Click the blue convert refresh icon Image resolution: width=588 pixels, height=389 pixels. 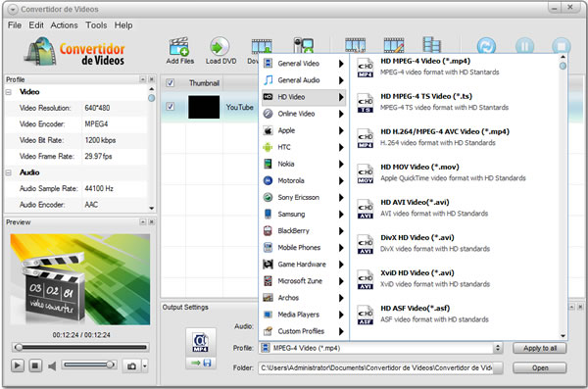point(486,46)
